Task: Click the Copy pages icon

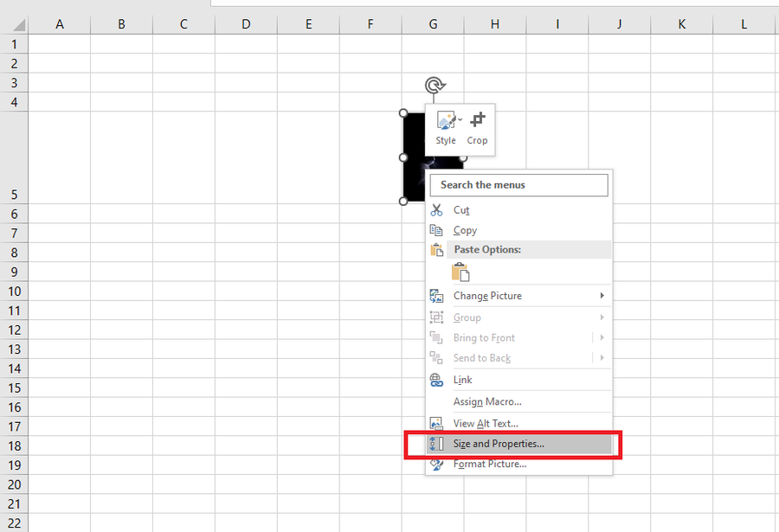Action: pyautogui.click(x=436, y=230)
